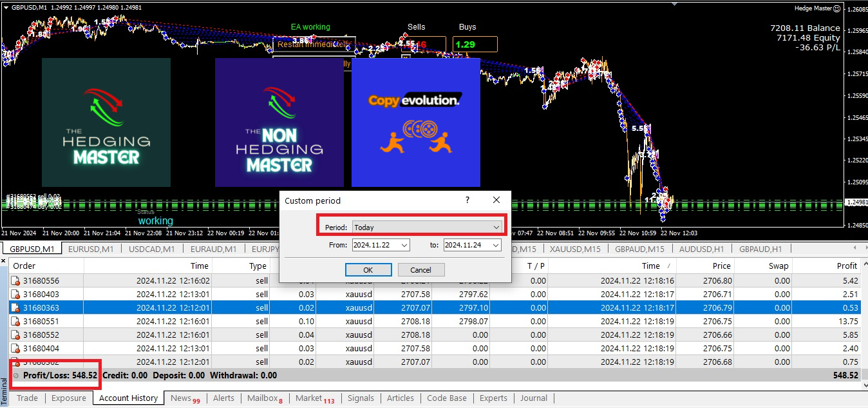Open the to date picker 2024.11.24
Image resolution: width=868 pixels, height=408 pixels.
[472, 245]
